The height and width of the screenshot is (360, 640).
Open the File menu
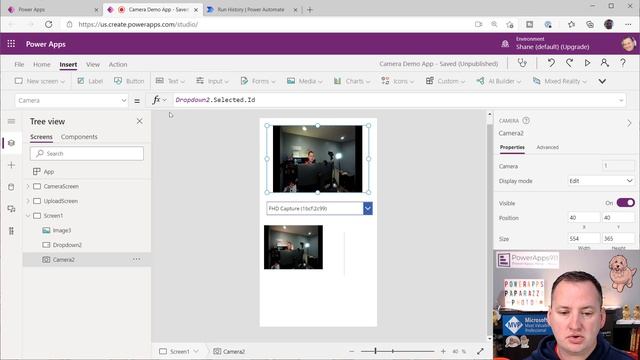click(x=19, y=64)
